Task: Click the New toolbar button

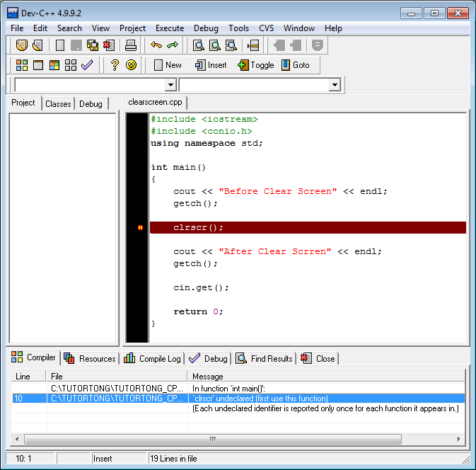Action: tap(167, 65)
